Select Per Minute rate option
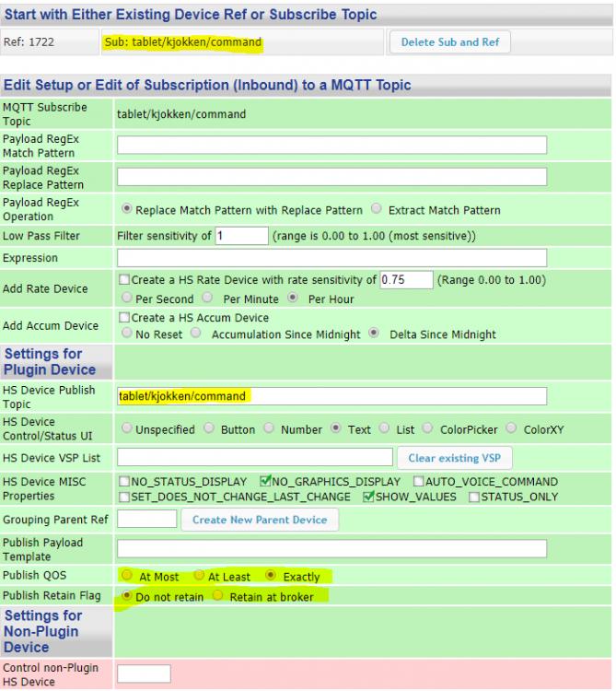The image size is (616, 691). coord(207,299)
